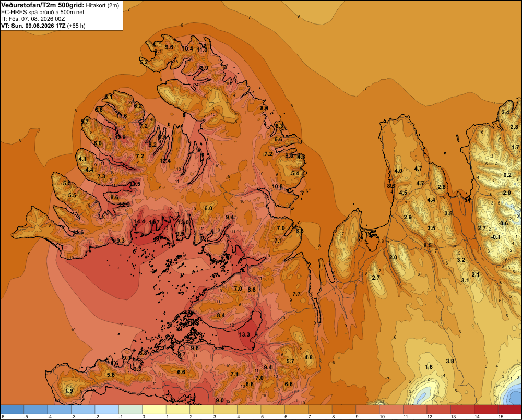Click the darkest red legend swatch above 15
The image size is (522, 420).
[509, 410]
